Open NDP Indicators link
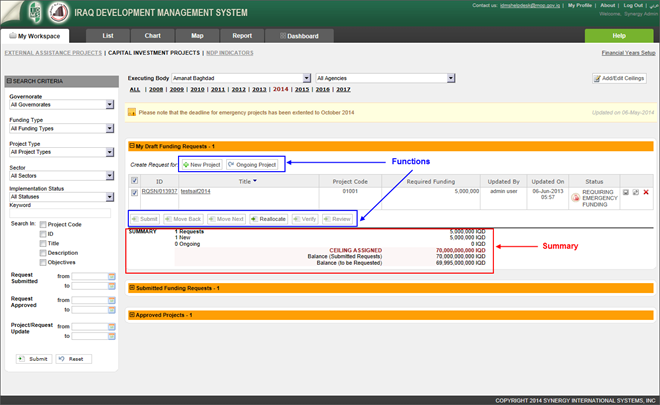 229,53
